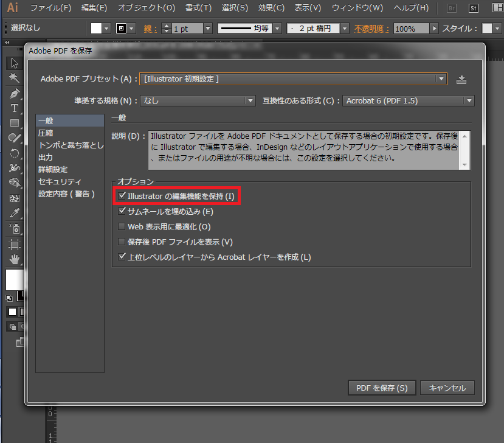The width and height of the screenshot is (504, 443).
Task: Select the Eyedropper tool
Action: click(x=14, y=212)
